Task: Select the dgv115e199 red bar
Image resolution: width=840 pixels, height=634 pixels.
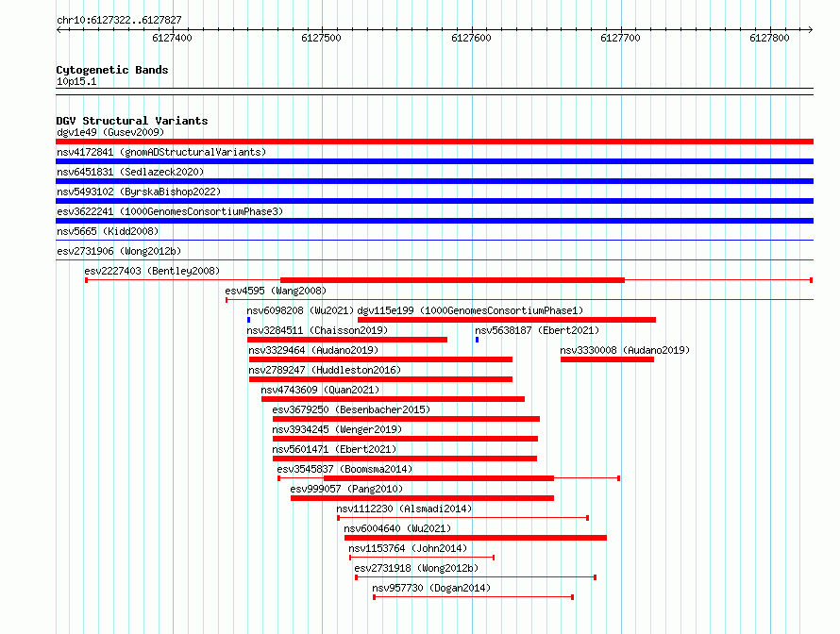Action: (507, 320)
